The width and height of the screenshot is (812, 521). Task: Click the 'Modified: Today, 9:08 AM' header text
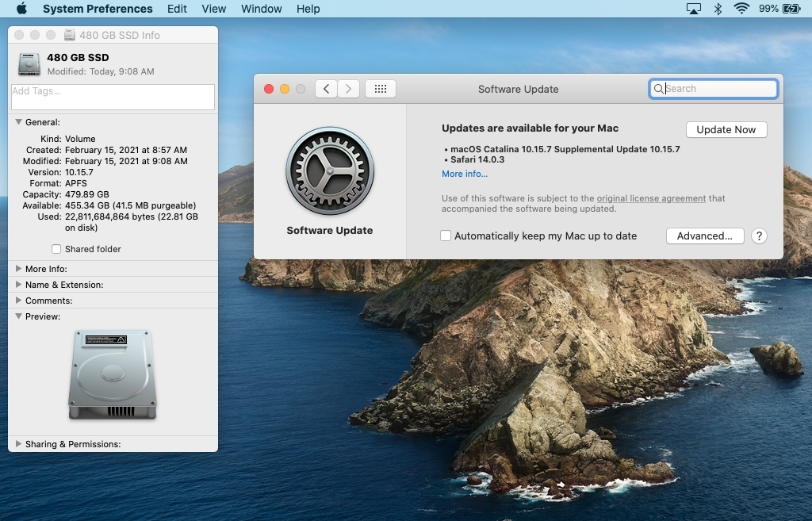pos(101,71)
